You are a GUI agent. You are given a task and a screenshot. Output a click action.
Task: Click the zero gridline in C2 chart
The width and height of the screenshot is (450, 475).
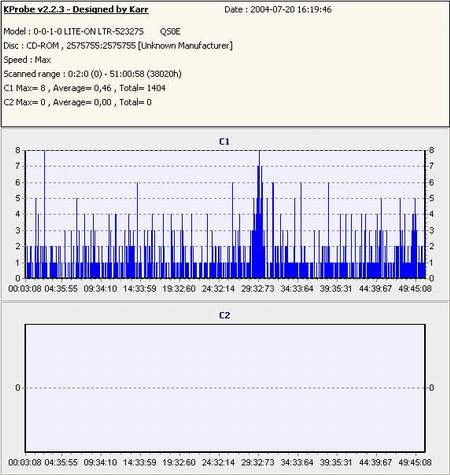(225, 388)
